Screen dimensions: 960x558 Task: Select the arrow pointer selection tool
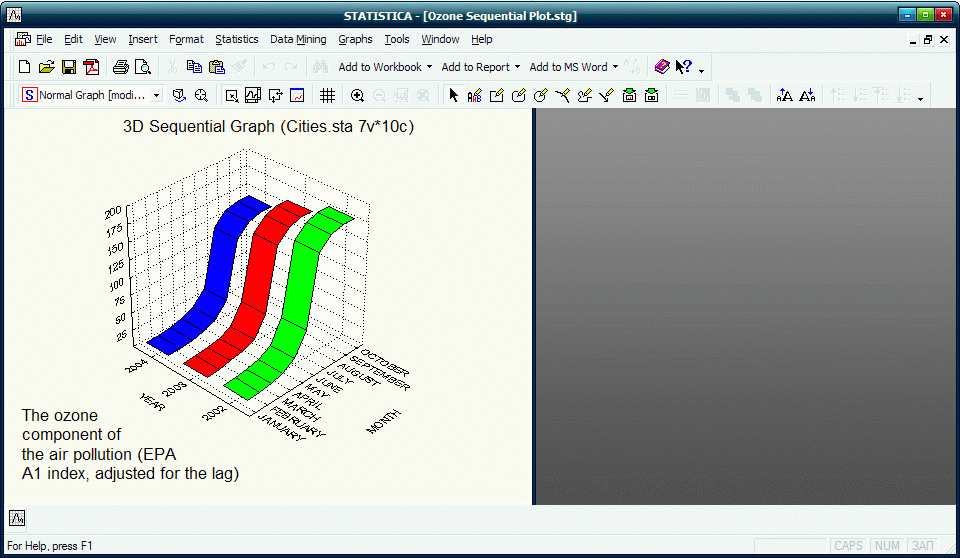click(453, 95)
